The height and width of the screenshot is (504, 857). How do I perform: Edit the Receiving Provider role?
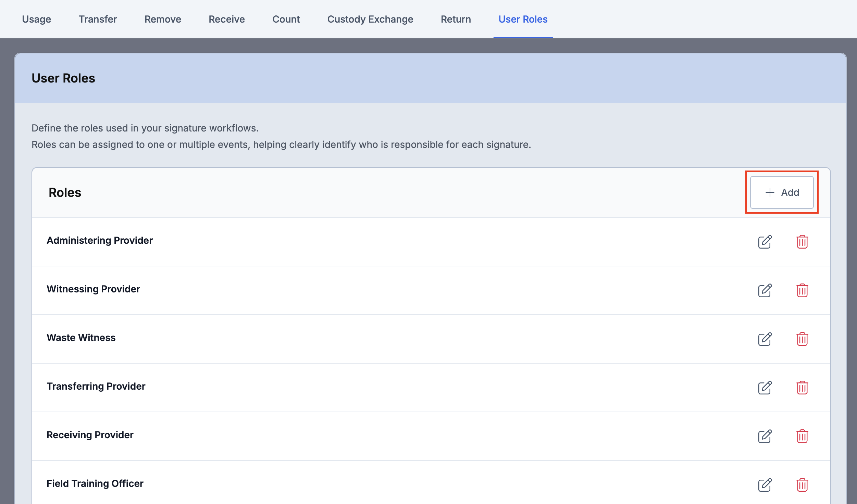765,436
